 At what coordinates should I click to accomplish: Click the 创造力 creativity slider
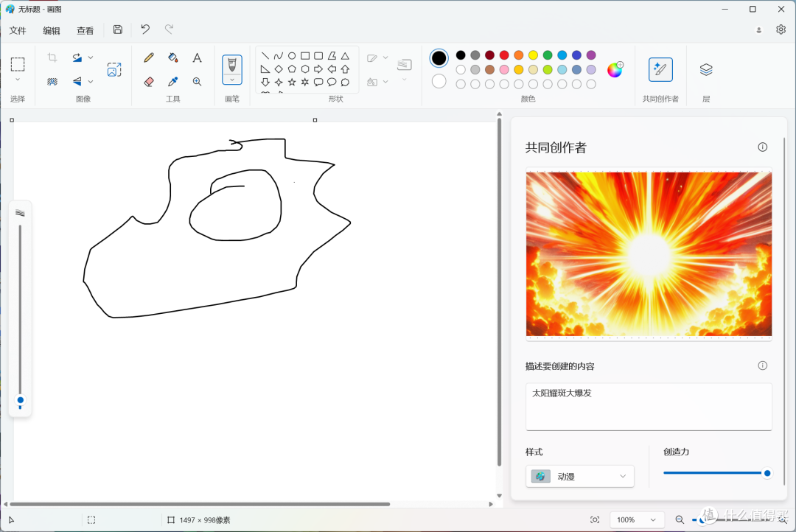pyautogui.click(x=717, y=473)
